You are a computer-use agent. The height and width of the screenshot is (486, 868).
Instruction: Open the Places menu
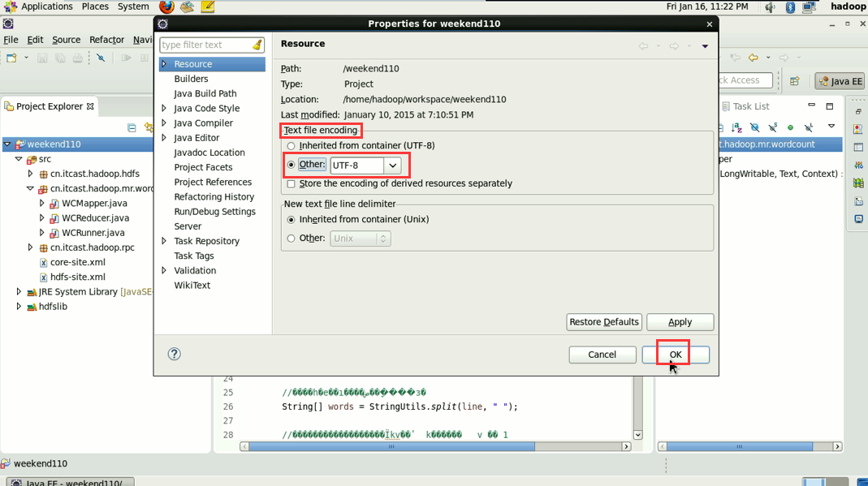(95, 6)
